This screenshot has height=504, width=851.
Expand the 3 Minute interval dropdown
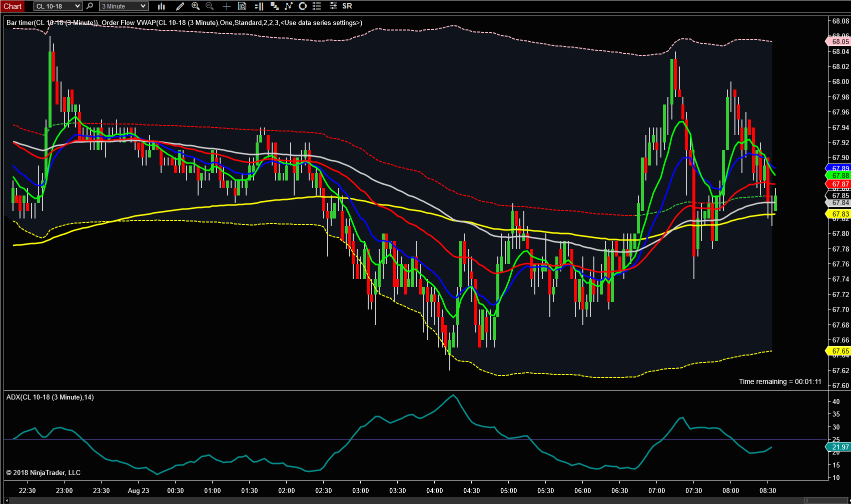pos(124,6)
